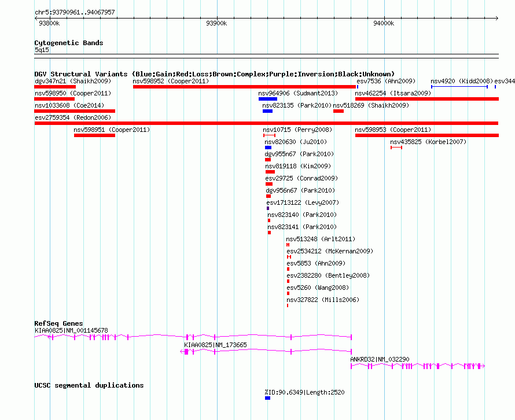Screen dimensions: 515x420
Task: Select variant nsv462254 (Itsara2009) label
Action: [x=393, y=93]
